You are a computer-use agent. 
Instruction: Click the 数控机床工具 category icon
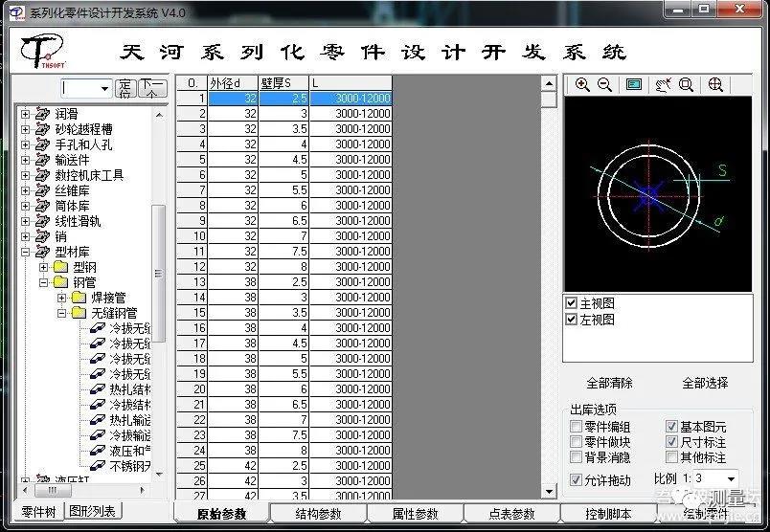pos(43,175)
